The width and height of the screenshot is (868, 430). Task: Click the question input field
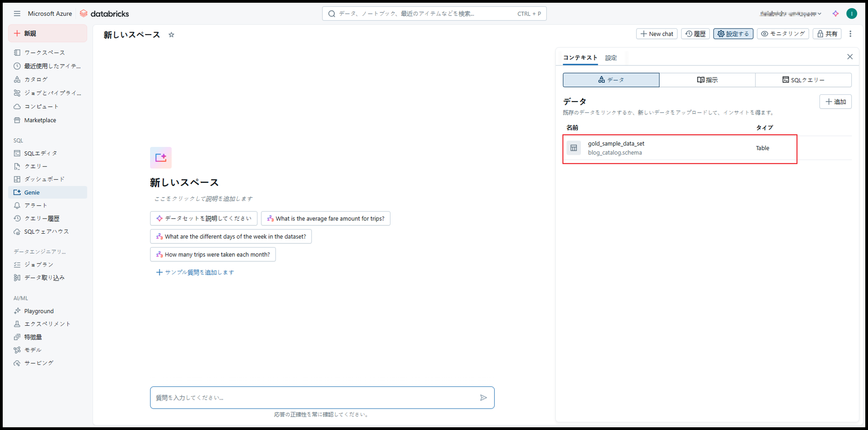313,398
